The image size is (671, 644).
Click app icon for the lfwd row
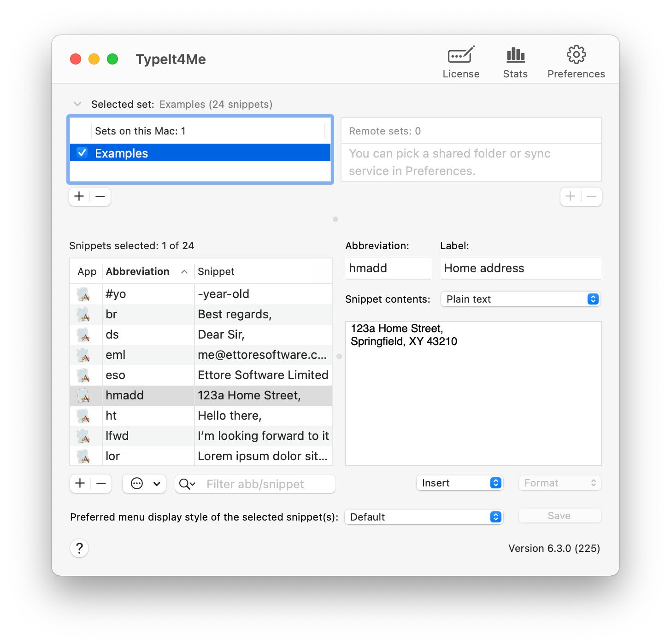83,436
